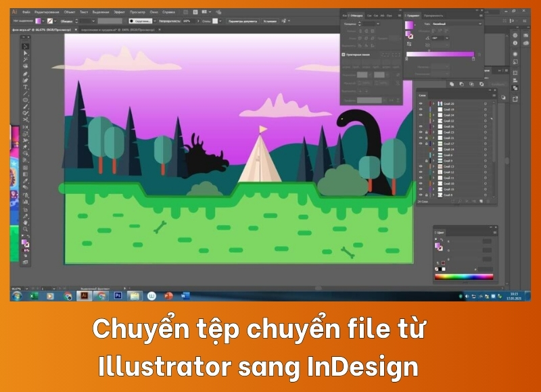Open the gradient angle dropdown

tap(446, 38)
